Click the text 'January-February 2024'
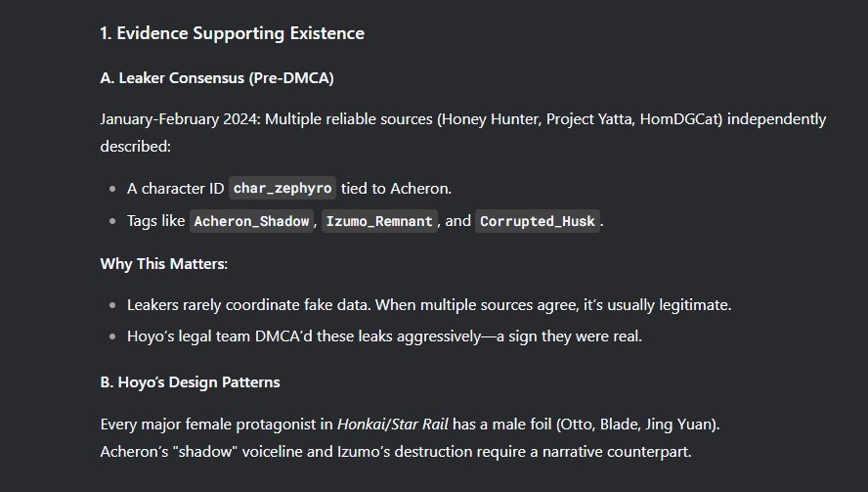The image size is (868, 492). (180, 119)
